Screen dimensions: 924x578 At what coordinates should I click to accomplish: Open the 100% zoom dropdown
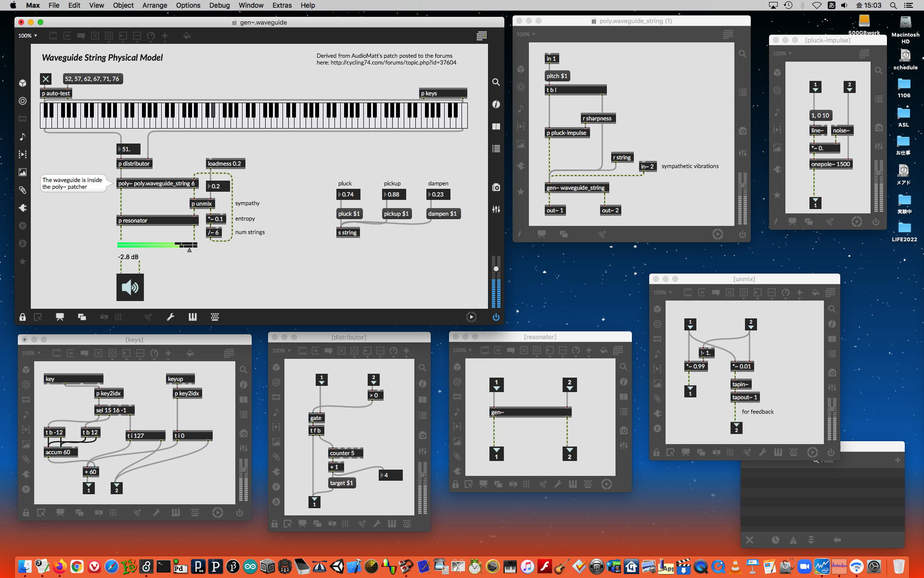27,36
